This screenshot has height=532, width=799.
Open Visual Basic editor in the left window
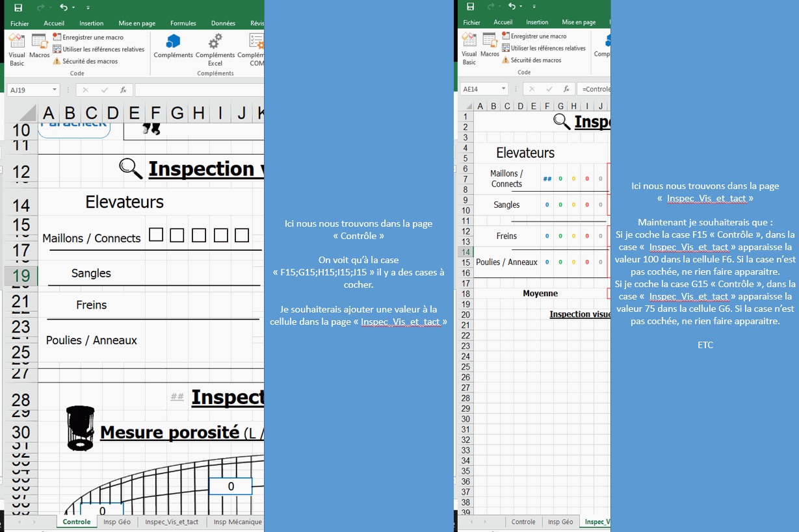(17, 49)
